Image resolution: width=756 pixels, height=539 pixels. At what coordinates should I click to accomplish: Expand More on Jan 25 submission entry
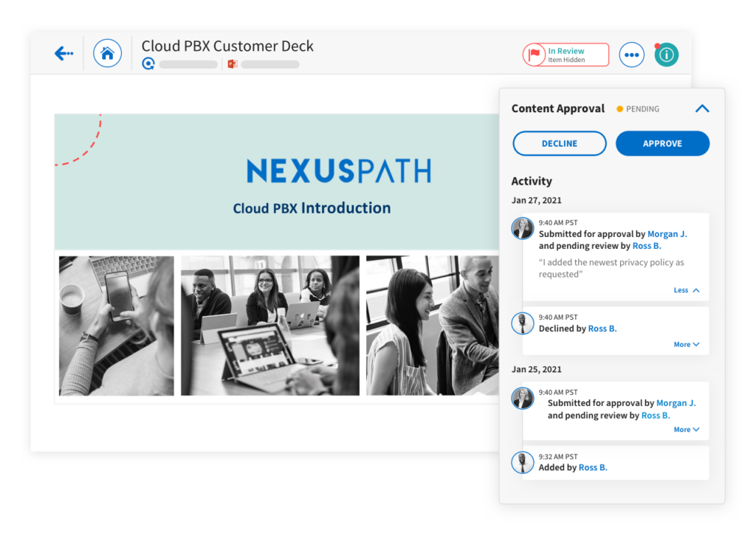pos(686,429)
